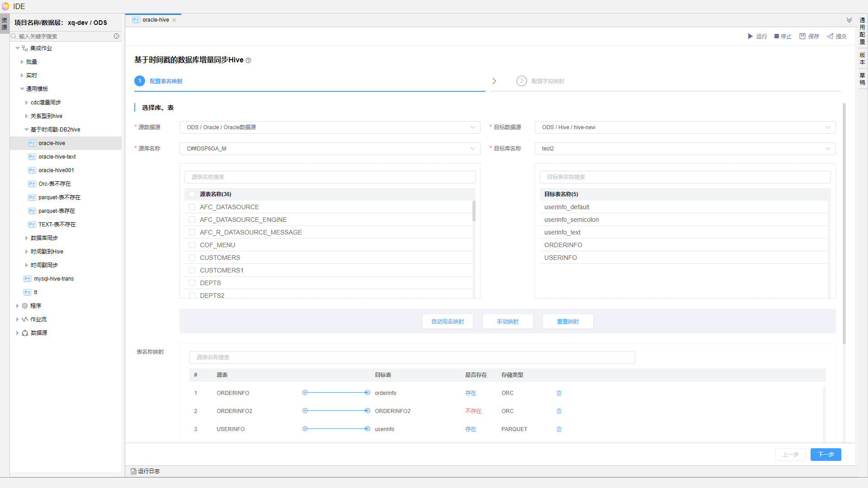Open the source datasource (源数据源) dropdown
Image resolution: width=868 pixels, height=488 pixels.
coord(330,127)
